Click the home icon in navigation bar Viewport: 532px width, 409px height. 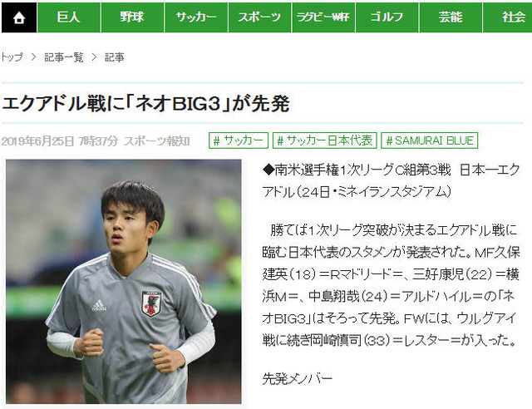[x=19, y=17]
